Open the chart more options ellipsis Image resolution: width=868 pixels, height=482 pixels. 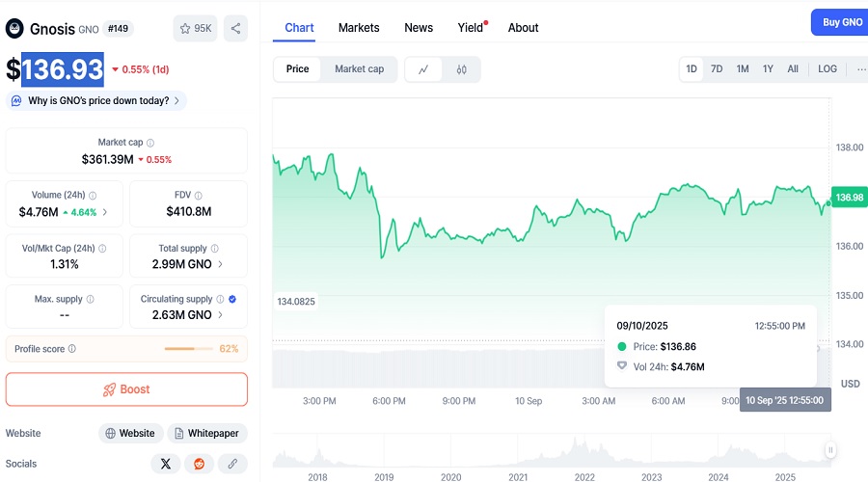coord(861,69)
